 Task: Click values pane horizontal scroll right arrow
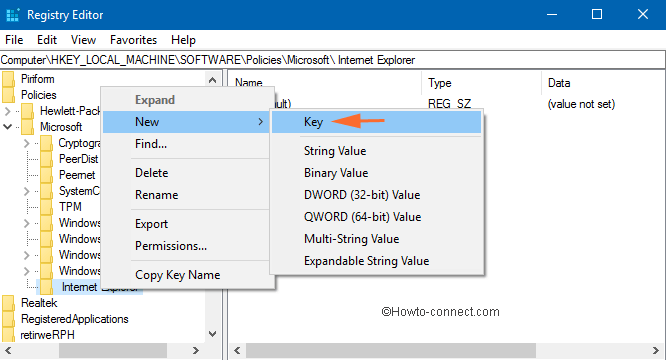click(656, 351)
